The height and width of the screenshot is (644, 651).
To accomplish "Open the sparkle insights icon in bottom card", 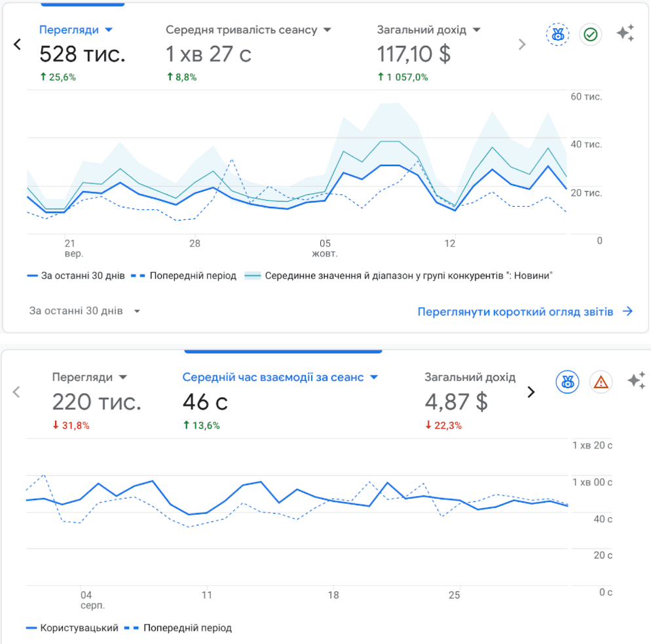I will point(636,380).
